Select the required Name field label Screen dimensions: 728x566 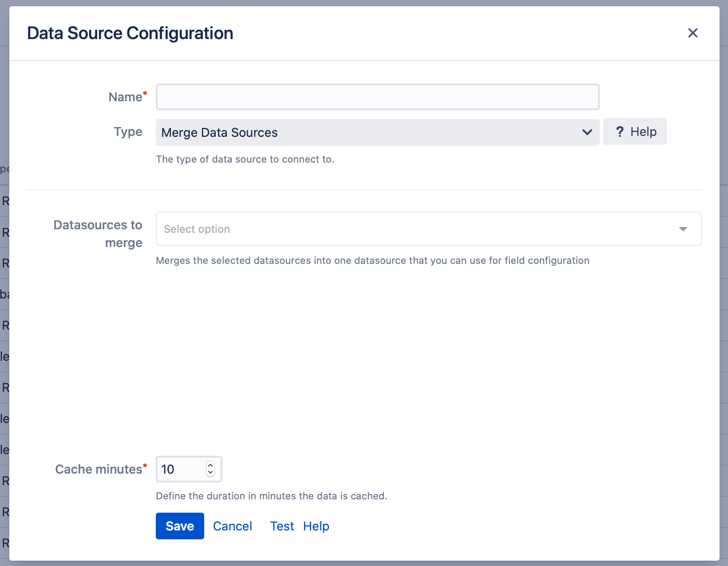pyautogui.click(x=127, y=97)
